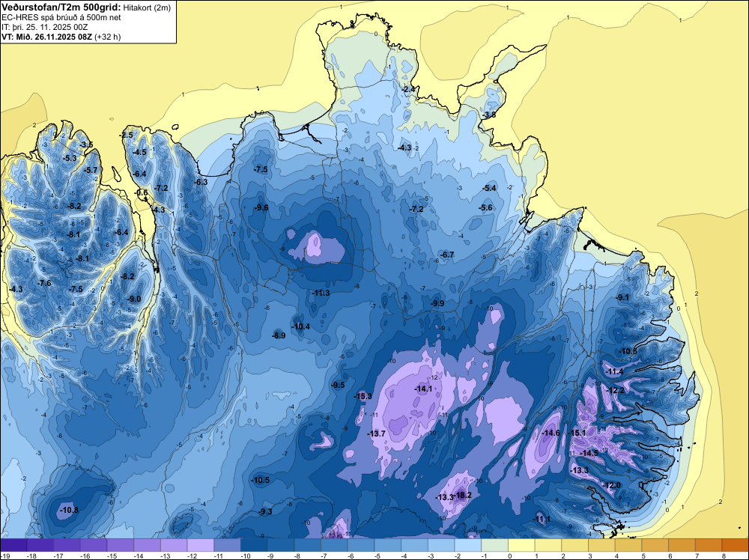Click the coldest value '-18.2' on the map

tap(464, 495)
